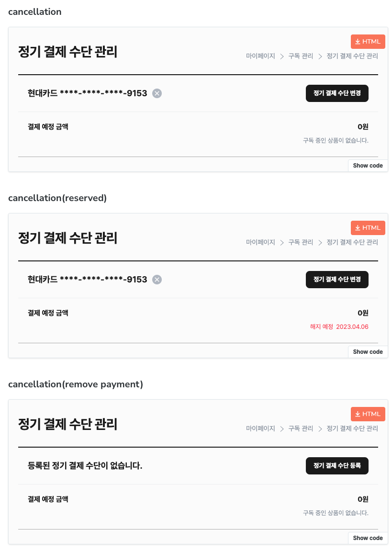Select 마이페이지 in the cancellation(remove payment) breadcrumb

pyautogui.click(x=260, y=428)
